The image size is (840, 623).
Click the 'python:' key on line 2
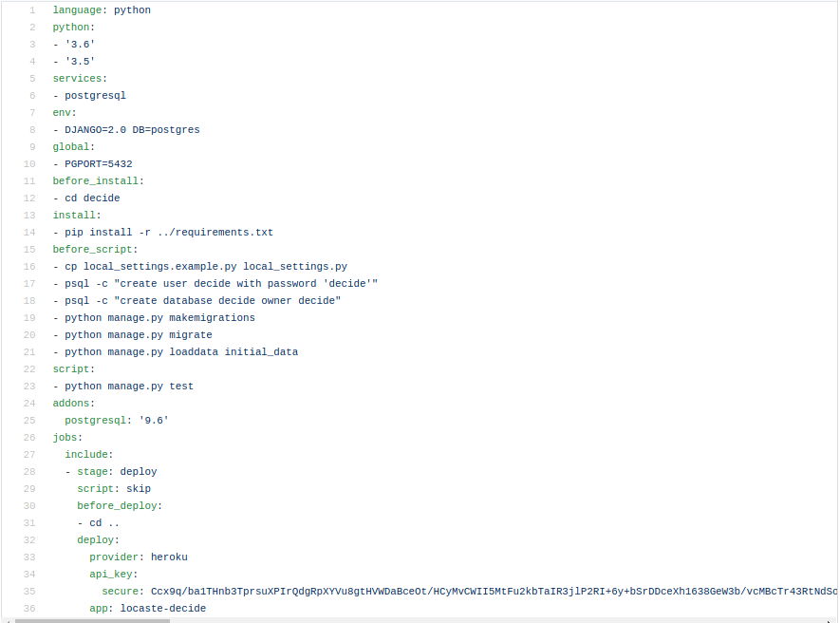[x=74, y=28]
